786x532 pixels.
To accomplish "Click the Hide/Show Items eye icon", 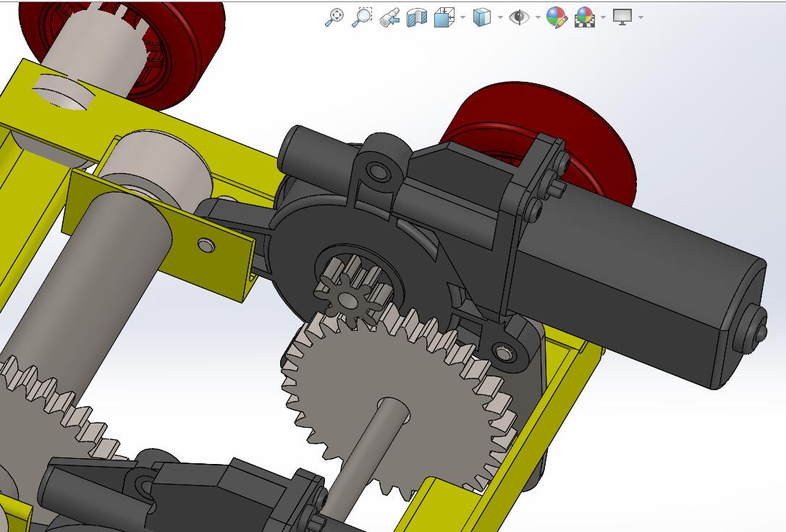I will click(519, 17).
